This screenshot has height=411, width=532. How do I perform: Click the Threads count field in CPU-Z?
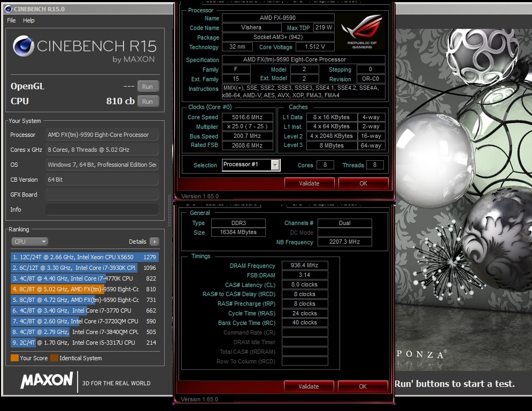(375, 165)
